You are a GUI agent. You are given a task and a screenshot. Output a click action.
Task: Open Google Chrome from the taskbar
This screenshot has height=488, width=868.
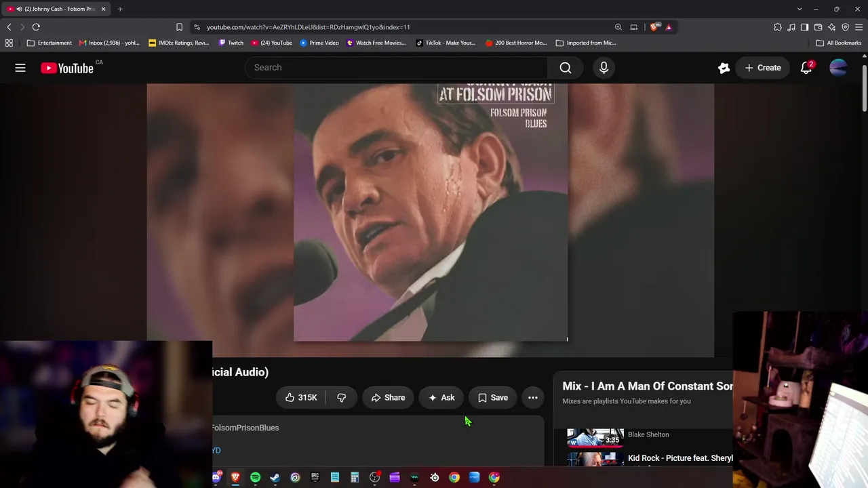pyautogui.click(x=454, y=478)
